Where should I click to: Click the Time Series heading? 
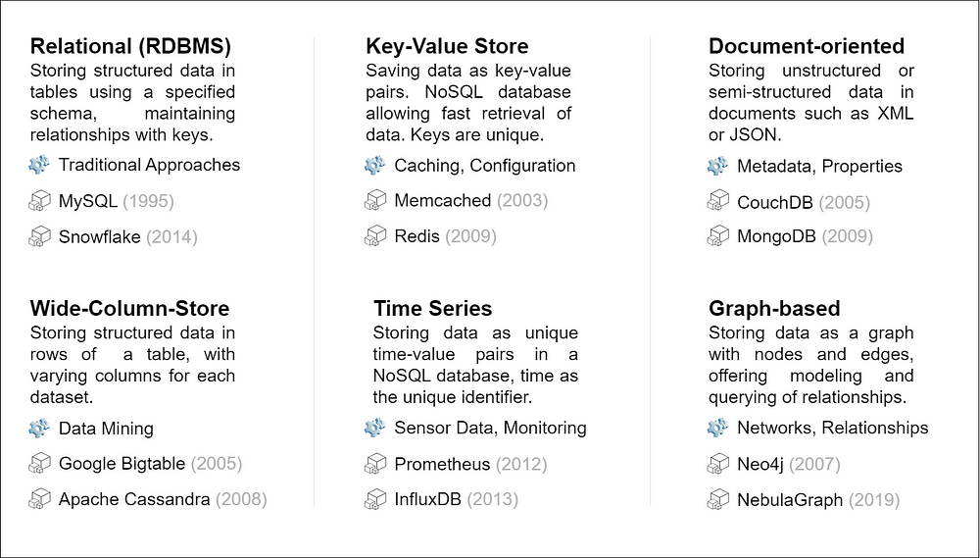click(x=432, y=309)
